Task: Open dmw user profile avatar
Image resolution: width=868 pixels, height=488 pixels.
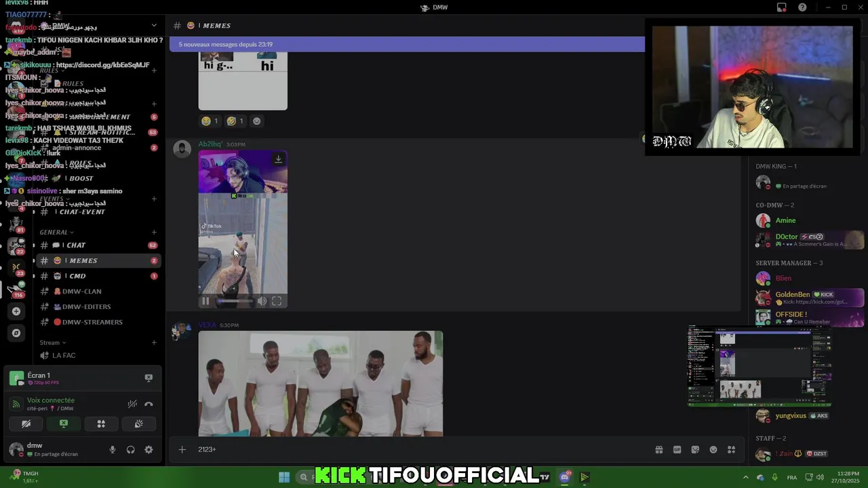Action: [16, 449]
